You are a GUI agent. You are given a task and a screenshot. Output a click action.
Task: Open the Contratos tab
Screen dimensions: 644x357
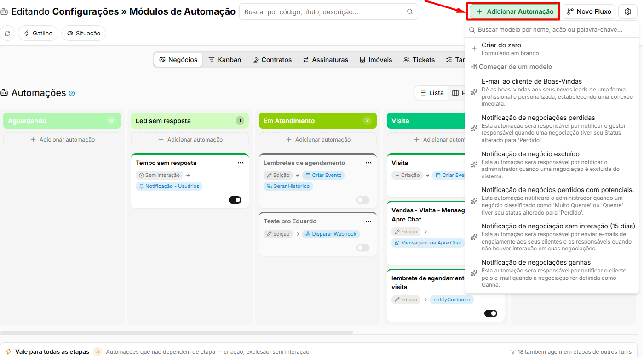click(272, 60)
